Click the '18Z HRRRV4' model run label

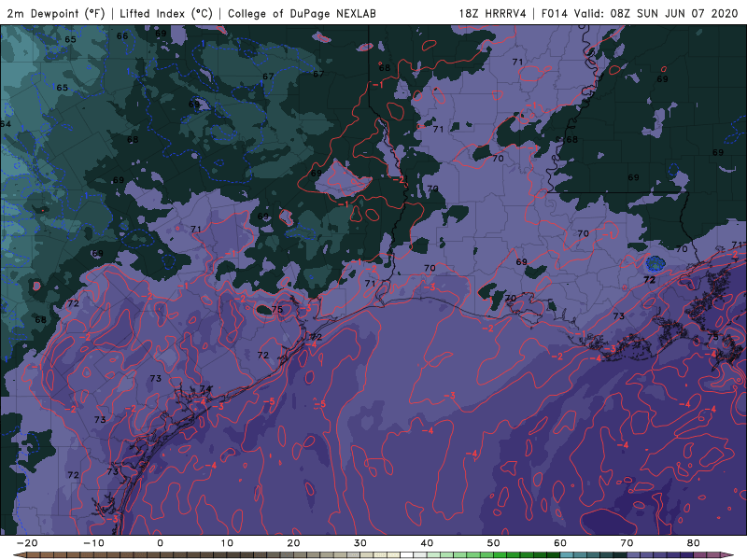[x=493, y=14]
